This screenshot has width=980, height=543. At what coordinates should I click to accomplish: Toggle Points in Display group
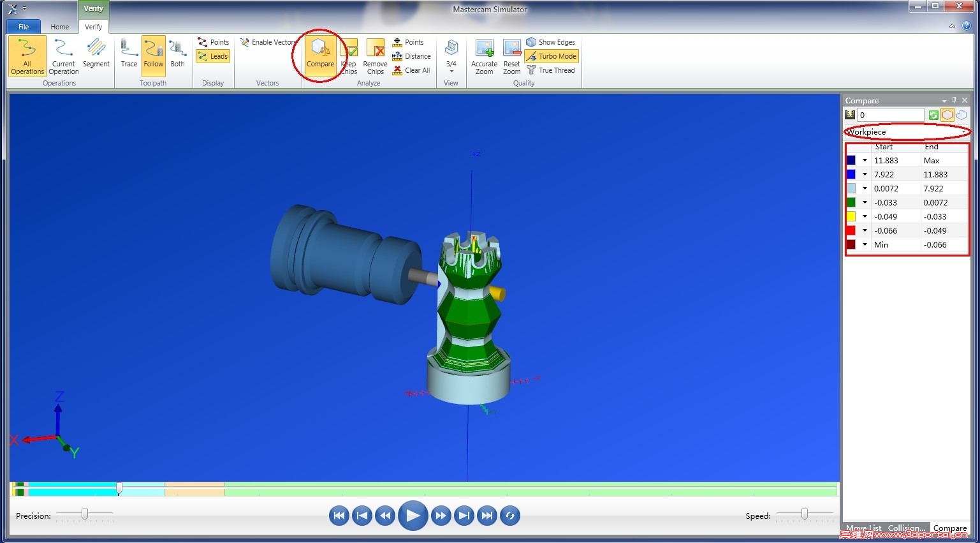tap(213, 42)
